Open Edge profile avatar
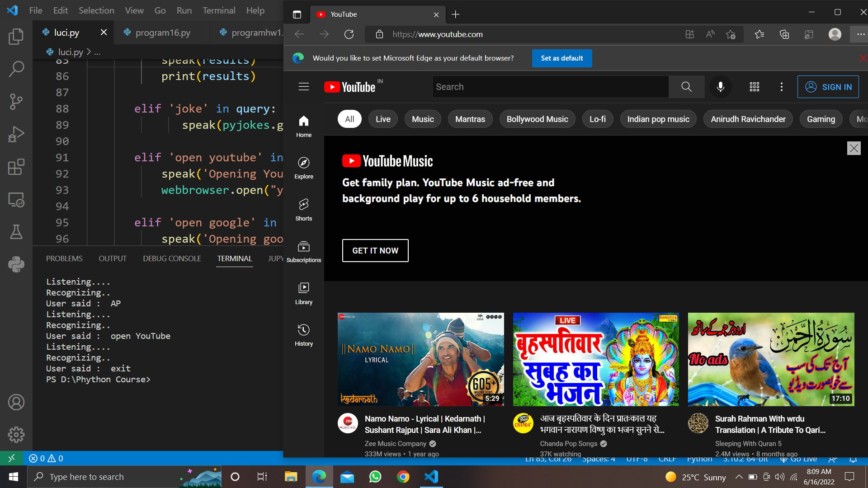Screen dimensions: 868x488 click(835, 34)
